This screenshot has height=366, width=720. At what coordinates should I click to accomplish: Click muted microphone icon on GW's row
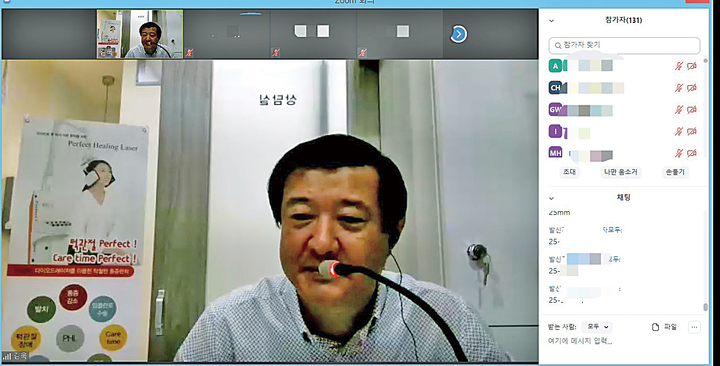(679, 110)
